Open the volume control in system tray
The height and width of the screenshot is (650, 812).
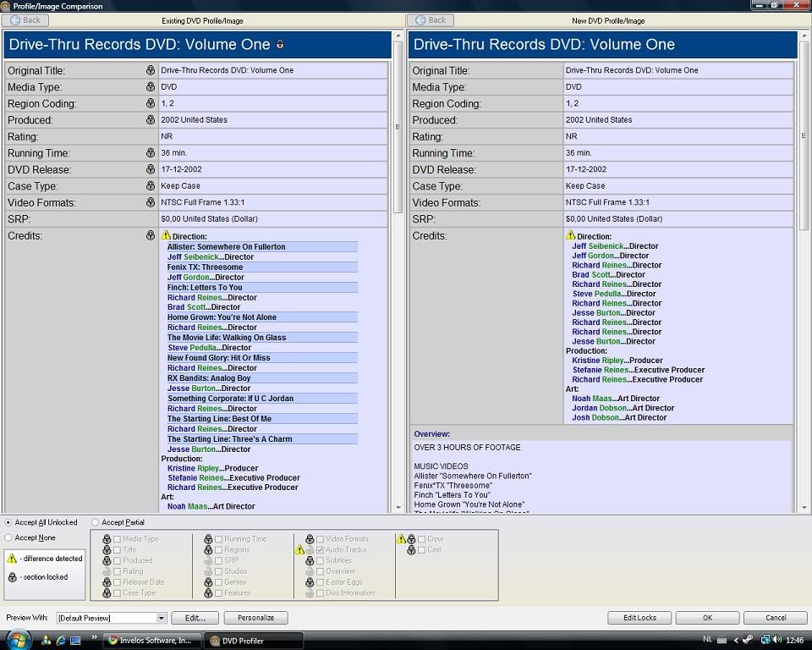coord(777,640)
